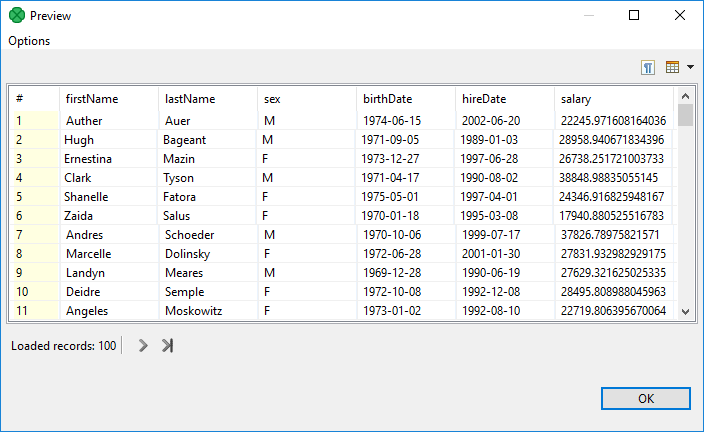The width and height of the screenshot is (704, 432).
Task: Click the firstName column header
Action: pos(92,99)
